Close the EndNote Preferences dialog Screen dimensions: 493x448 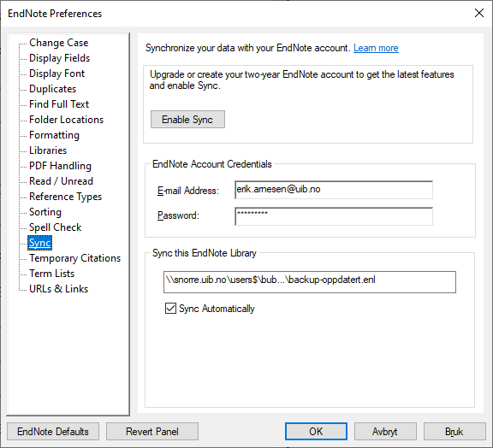(x=479, y=13)
